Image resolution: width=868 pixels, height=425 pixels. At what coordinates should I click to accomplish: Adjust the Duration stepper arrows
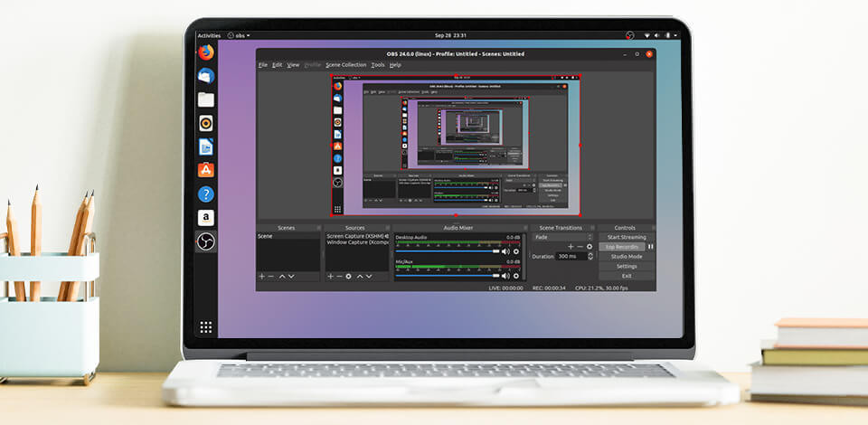pos(590,256)
